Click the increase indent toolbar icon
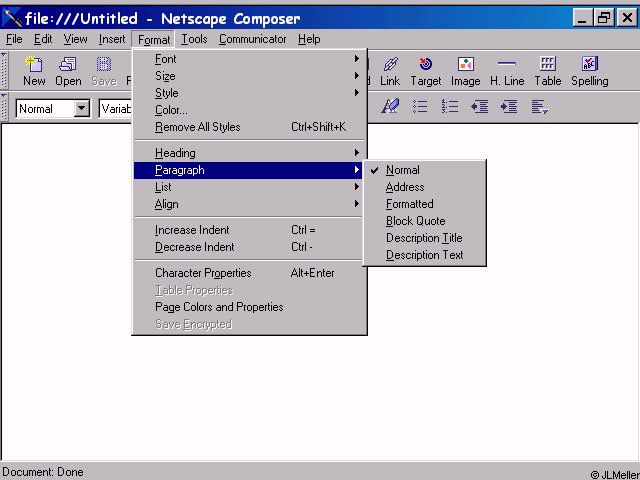640x480 pixels. point(509,107)
